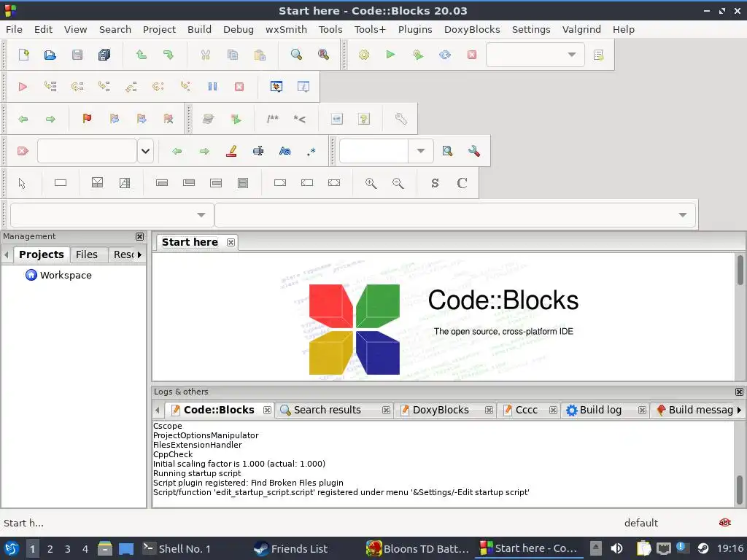Viewport: 747px width, 560px height.
Task: Toggle Selected text only search icon
Action: point(258,151)
